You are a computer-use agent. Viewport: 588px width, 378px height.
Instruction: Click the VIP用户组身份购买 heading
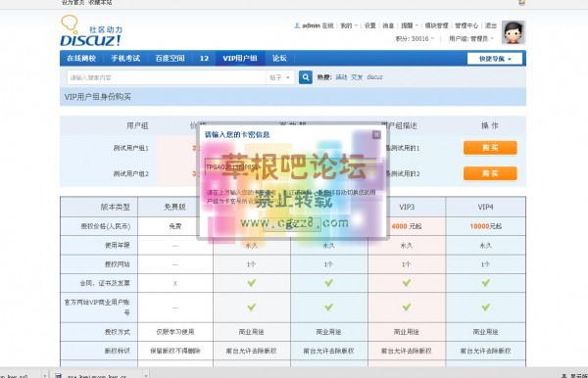[x=97, y=97]
